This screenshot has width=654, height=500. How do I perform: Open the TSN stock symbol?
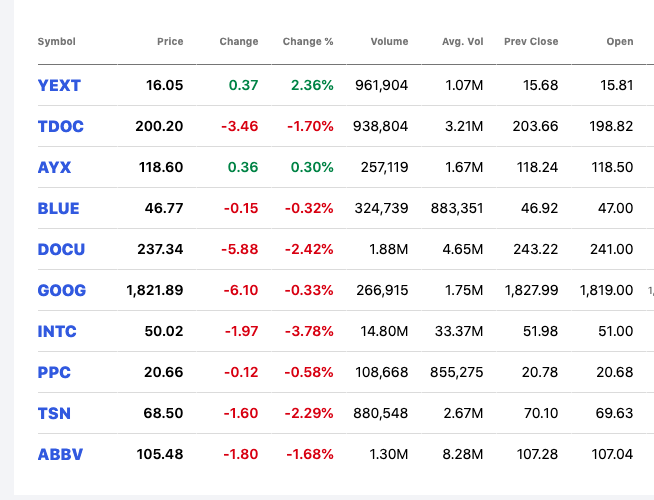point(54,413)
